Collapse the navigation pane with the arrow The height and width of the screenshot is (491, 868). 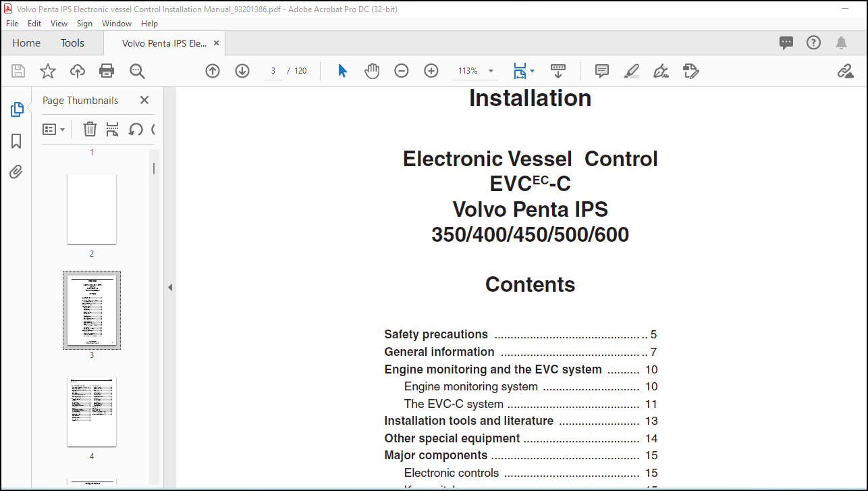(170, 287)
